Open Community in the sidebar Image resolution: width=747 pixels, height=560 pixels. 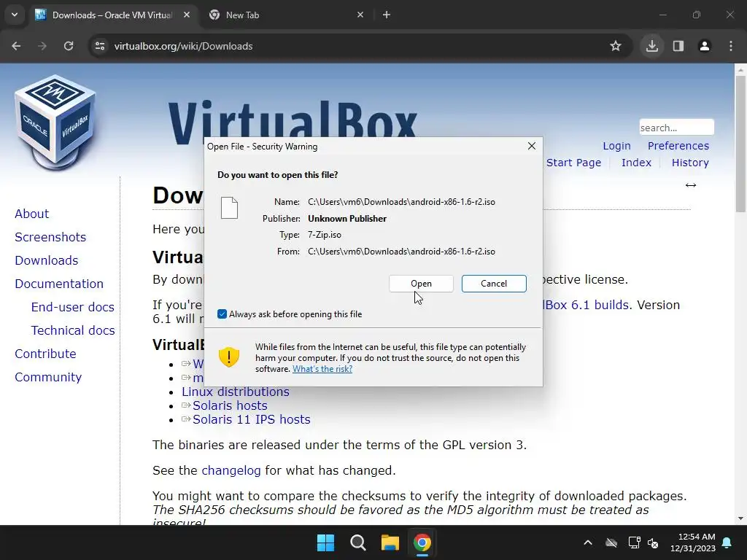(x=48, y=377)
